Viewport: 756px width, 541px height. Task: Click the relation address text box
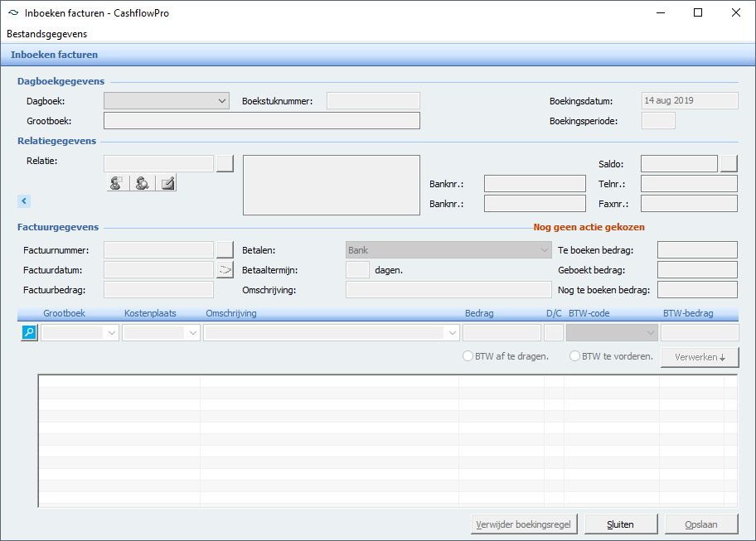click(x=332, y=185)
